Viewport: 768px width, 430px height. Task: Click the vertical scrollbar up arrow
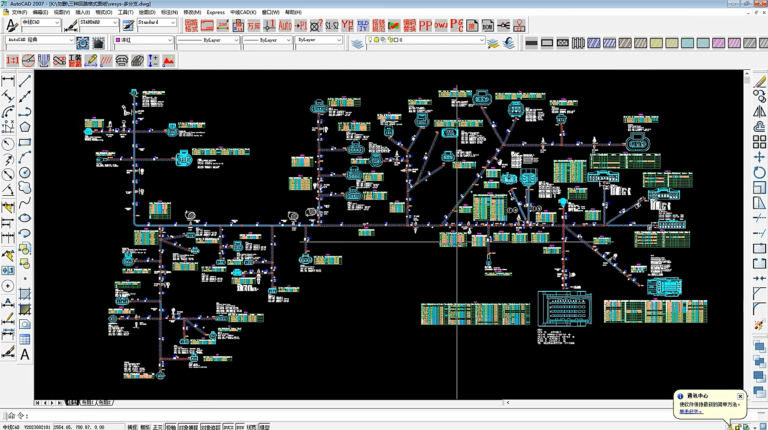(x=746, y=73)
